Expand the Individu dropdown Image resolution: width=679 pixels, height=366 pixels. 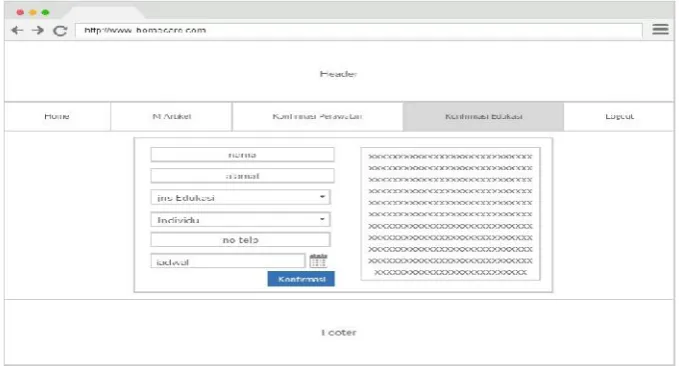pos(240,220)
